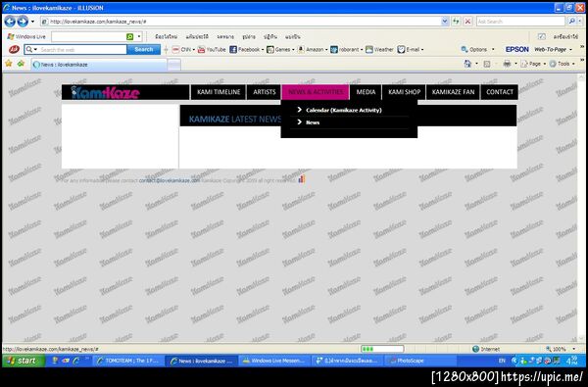Open the Facebook toolbar shortcut
The width and height of the screenshot is (588, 387).
point(246,50)
